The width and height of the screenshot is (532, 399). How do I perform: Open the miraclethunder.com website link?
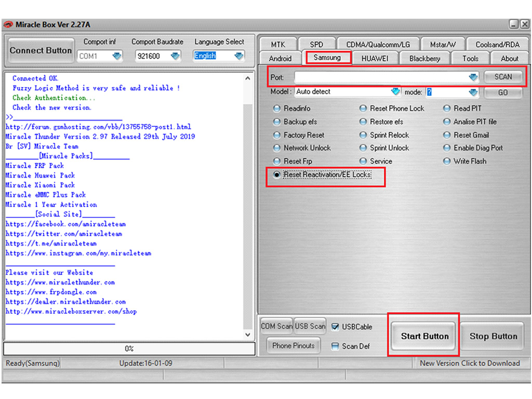(60, 283)
